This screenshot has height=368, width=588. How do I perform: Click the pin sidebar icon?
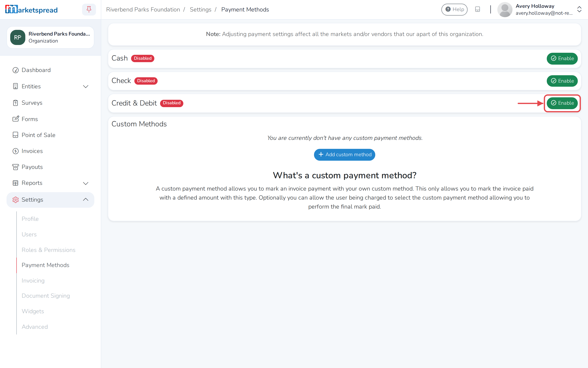[x=89, y=9]
